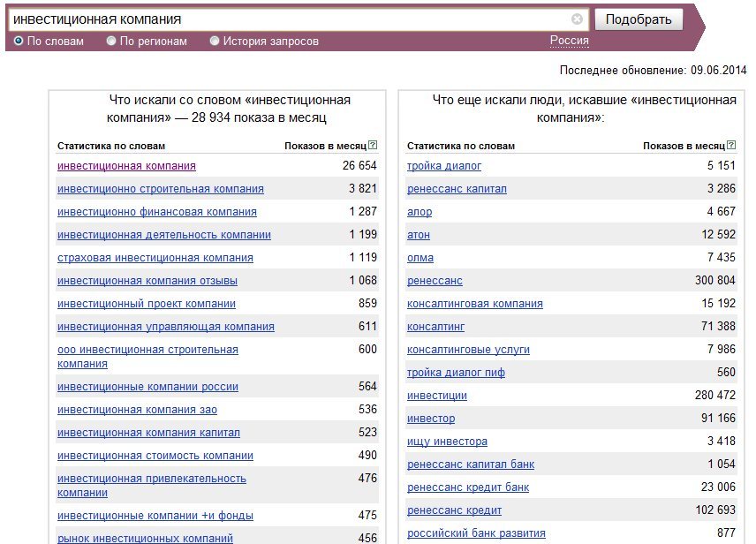Click the right table 'Показов в месяц' header

(x=684, y=146)
